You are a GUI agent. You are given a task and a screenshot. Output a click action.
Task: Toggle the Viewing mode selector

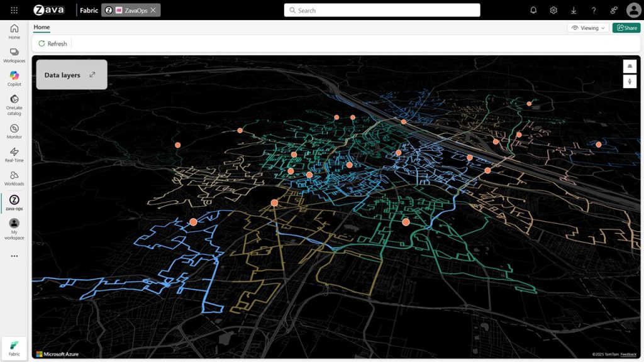click(x=587, y=28)
